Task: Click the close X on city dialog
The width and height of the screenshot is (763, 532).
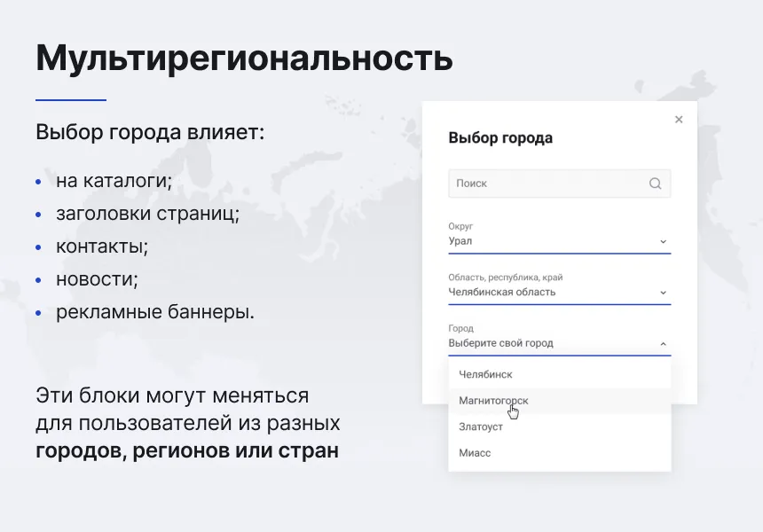Action: pos(679,119)
